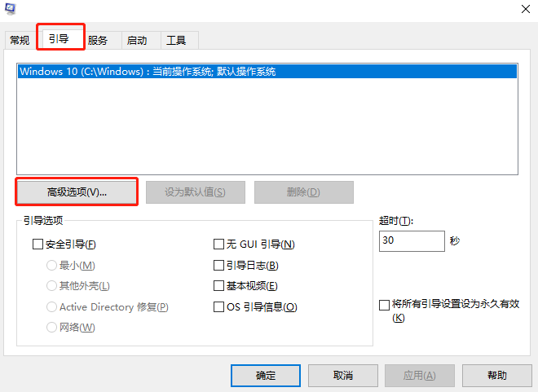
Task: Click the 应用 button
Action: (x=420, y=376)
